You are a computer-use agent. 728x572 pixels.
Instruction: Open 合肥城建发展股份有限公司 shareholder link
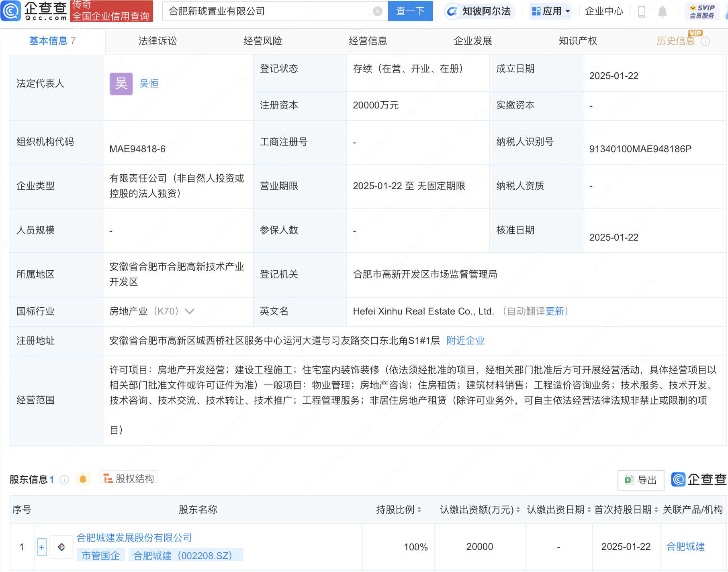(x=134, y=538)
